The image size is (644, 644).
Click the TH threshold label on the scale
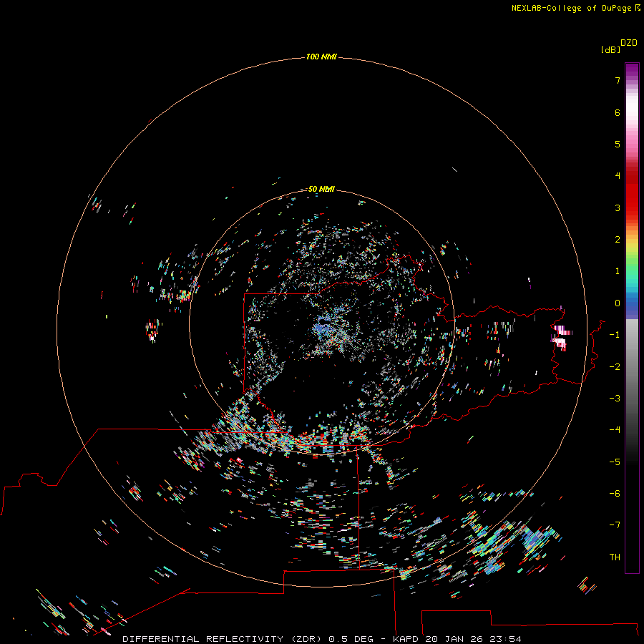615,557
